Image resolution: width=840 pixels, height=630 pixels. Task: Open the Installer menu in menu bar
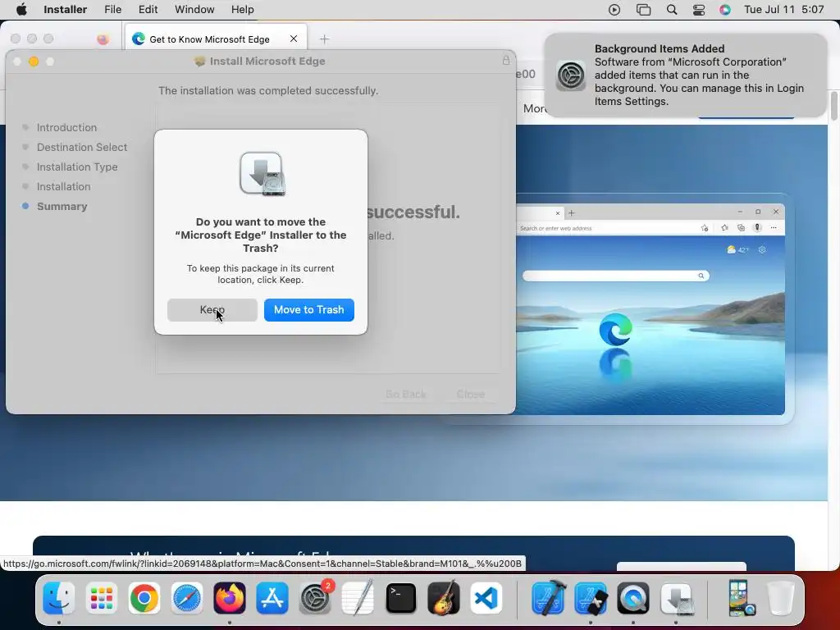point(66,10)
